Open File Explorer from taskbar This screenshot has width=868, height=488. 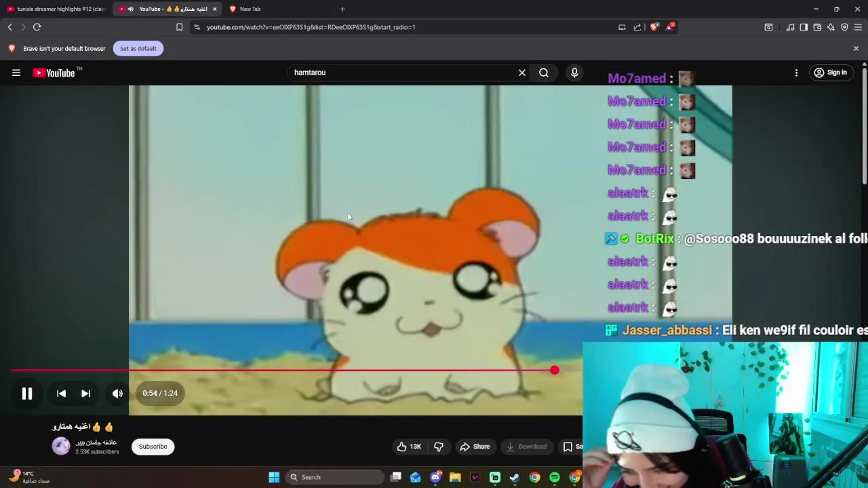click(455, 477)
